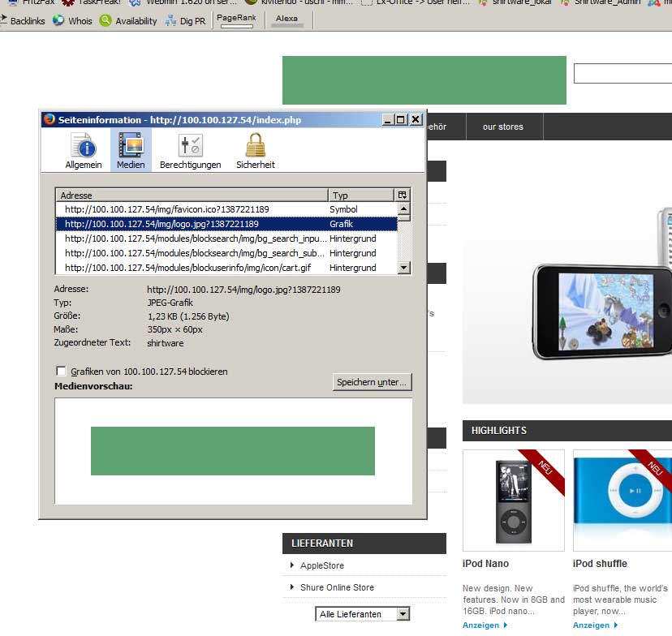
Task: Open the Sicherheit lock tab
Action: (256, 151)
